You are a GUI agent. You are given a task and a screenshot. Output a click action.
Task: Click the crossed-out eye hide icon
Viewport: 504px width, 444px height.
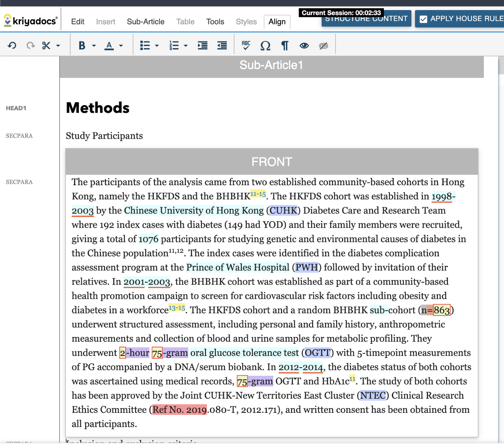tap(324, 46)
